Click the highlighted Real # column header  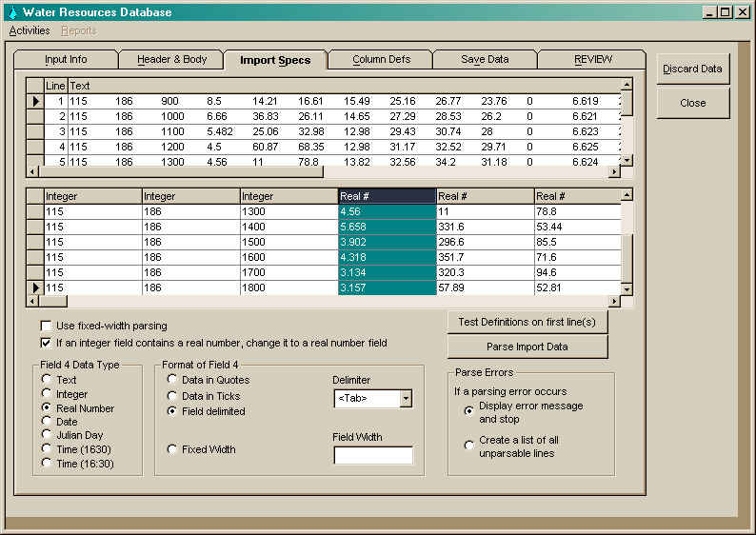pos(388,196)
